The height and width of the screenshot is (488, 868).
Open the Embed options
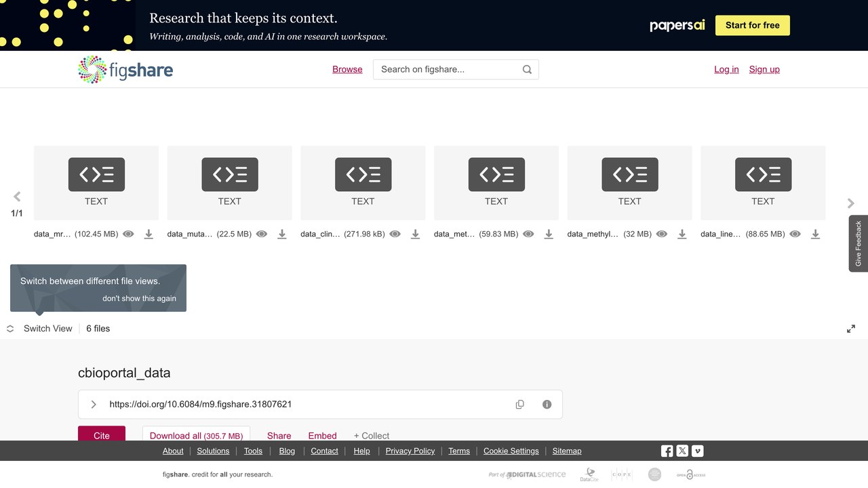pyautogui.click(x=323, y=436)
